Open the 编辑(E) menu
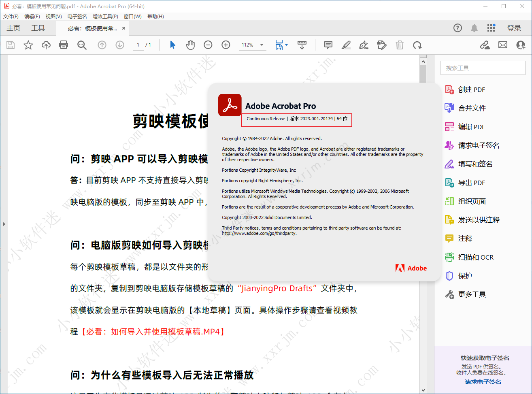 32,17
